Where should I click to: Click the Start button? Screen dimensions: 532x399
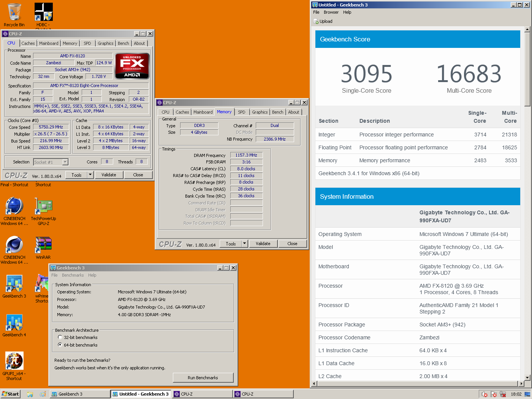(x=10, y=394)
